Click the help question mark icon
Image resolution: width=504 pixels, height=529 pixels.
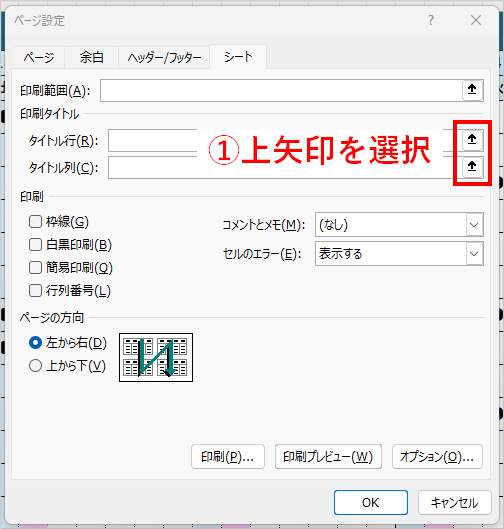coord(431,20)
